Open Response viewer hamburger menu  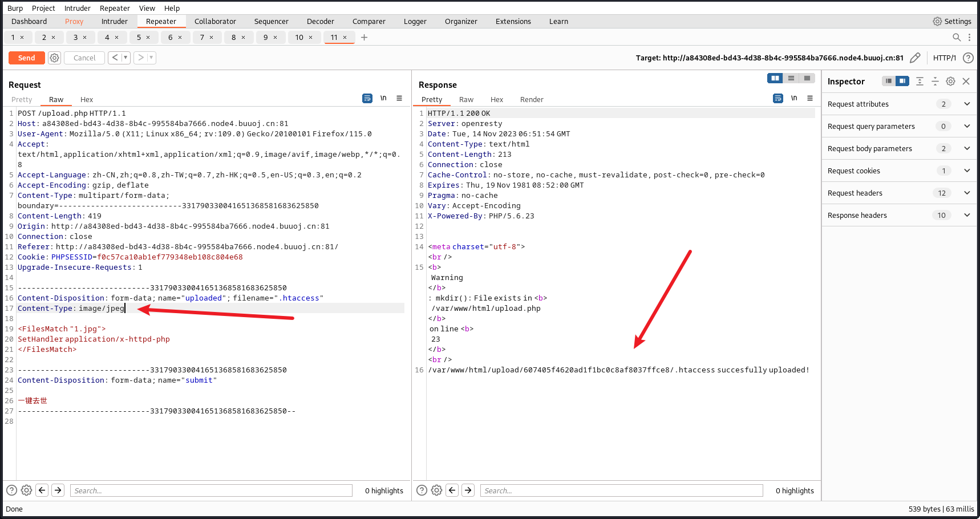pyautogui.click(x=810, y=98)
